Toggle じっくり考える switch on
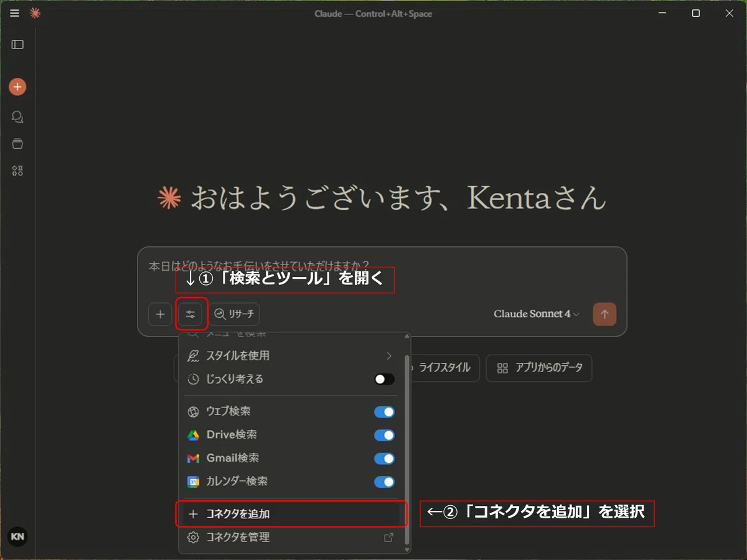The width and height of the screenshot is (747, 560). [384, 379]
